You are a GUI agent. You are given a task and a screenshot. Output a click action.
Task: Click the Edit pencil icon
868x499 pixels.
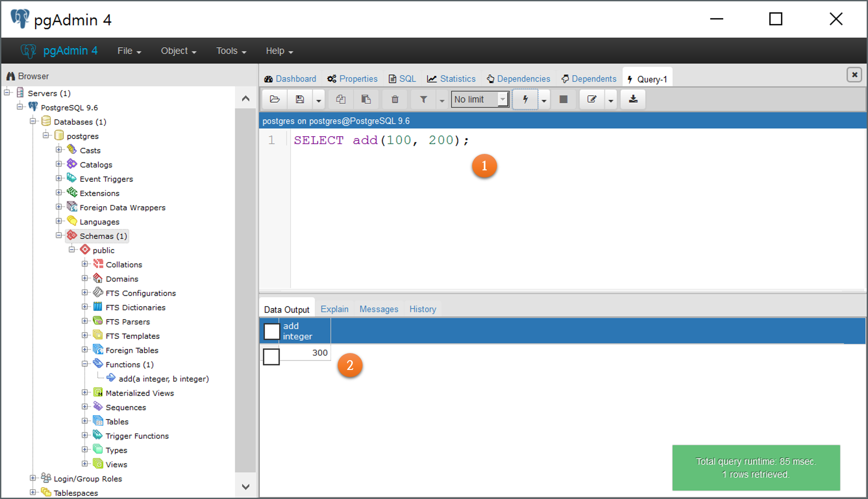pos(592,99)
